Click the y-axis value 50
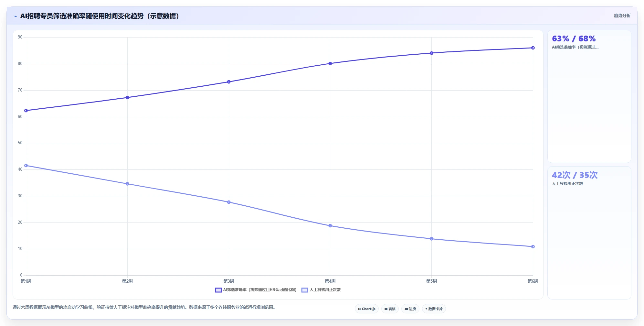The width and height of the screenshot is (644, 326). 20,143
